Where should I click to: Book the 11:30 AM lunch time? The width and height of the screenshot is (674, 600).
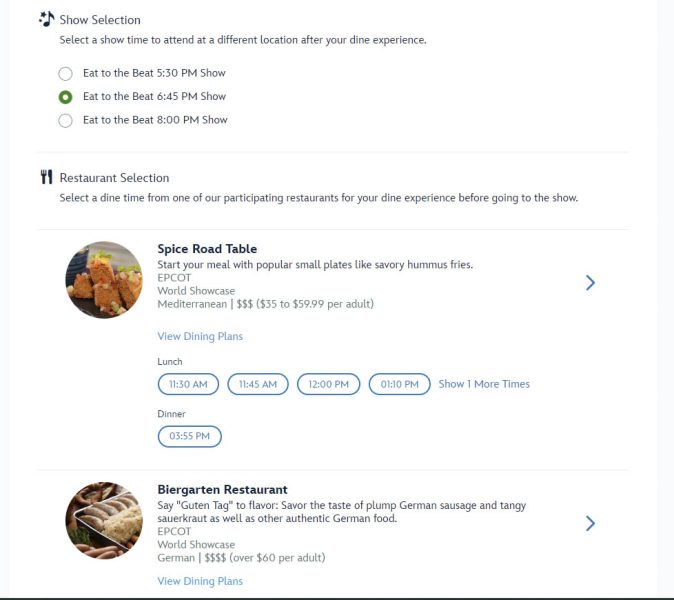click(x=188, y=384)
